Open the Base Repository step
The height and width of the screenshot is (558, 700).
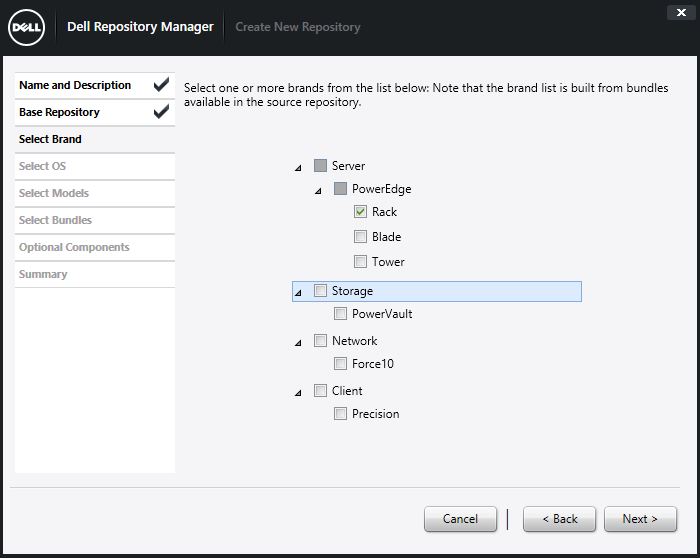click(x=60, y=113)
